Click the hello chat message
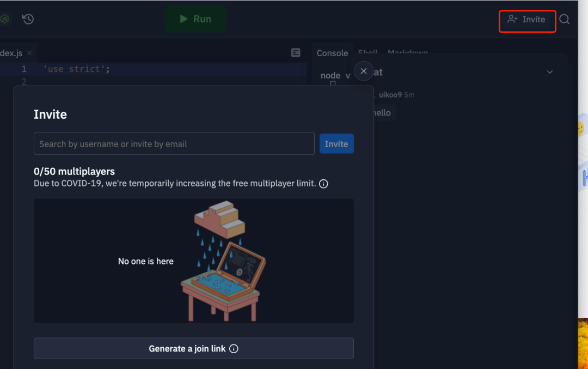The width and height of the screenshot is (588, 369). (381, 113)
